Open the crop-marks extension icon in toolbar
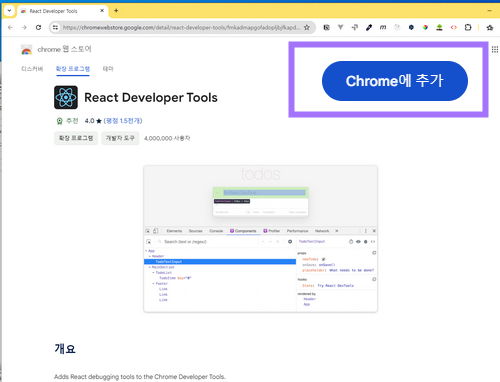This screenshot has height=382, width=500. point(355,27)
